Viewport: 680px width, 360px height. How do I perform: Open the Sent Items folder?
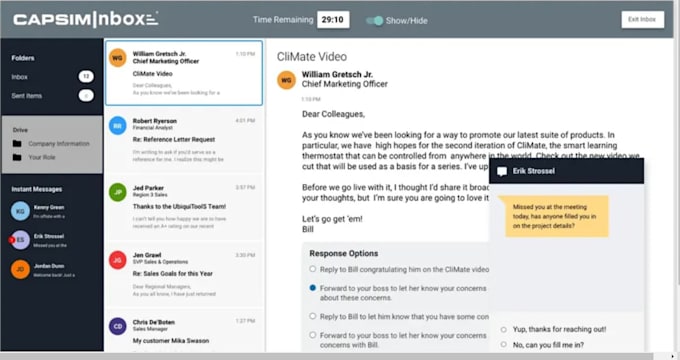(x=27, y=96)
